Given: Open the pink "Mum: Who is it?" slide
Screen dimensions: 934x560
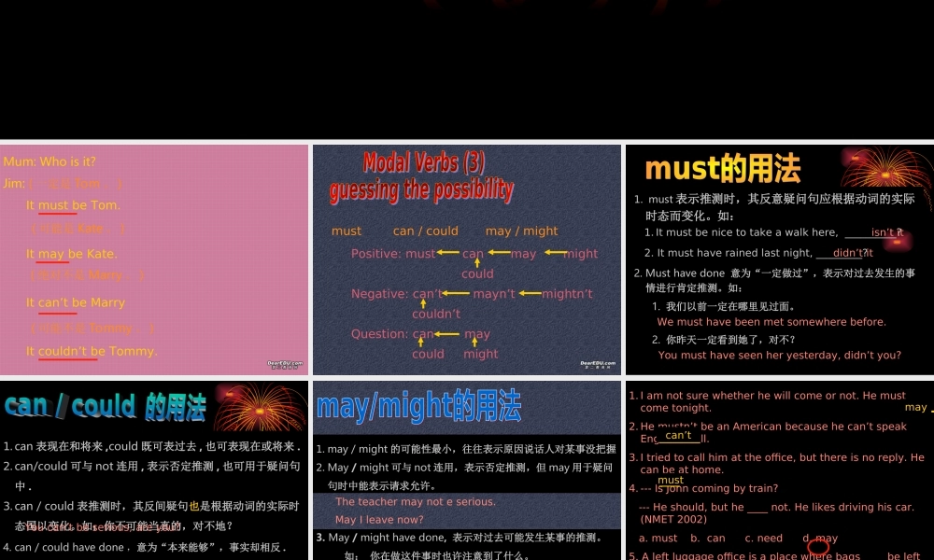Looking at the screenshot, I should 154,259.
